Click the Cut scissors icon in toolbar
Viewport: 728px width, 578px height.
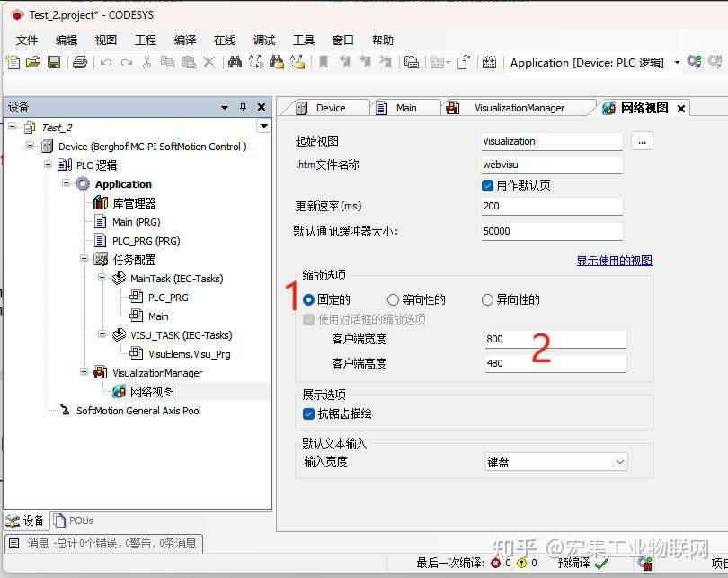click(x=146, y=63)
